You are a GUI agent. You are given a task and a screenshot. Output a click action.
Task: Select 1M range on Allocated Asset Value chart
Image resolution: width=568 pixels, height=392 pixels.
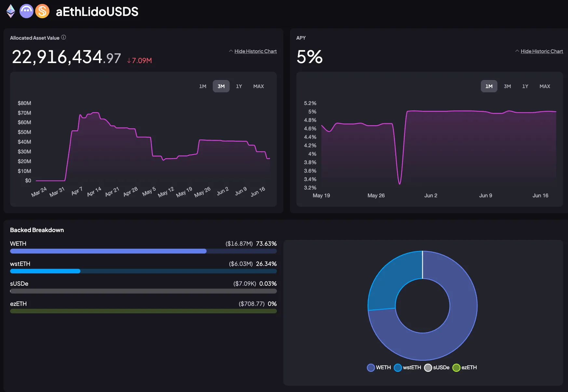203,86
